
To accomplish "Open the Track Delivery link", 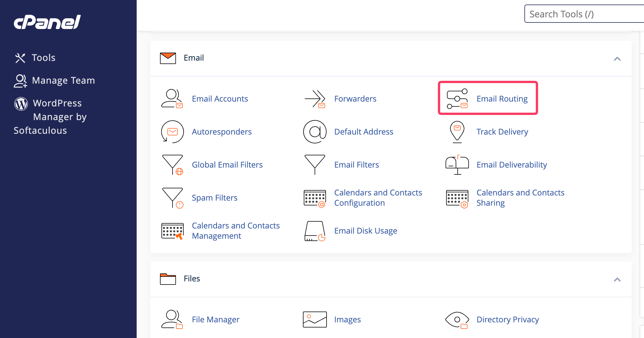I will pyautogui.click(x=502, y=132).
